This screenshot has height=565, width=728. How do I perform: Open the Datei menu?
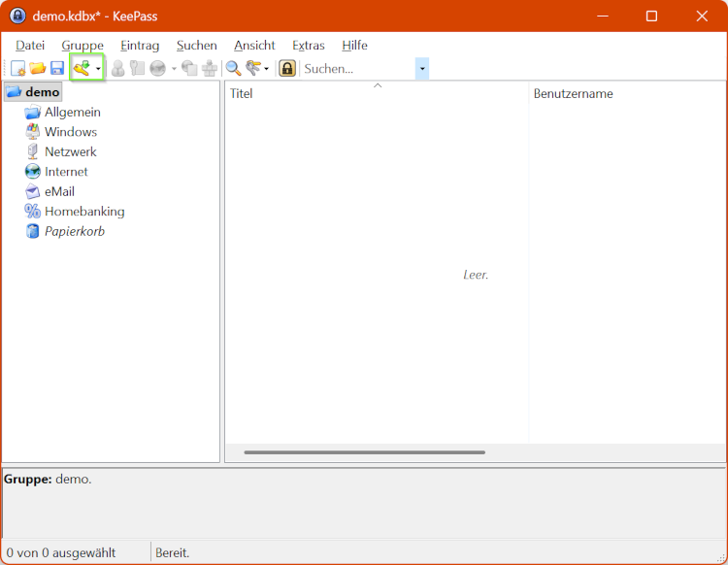pos(30,45)
